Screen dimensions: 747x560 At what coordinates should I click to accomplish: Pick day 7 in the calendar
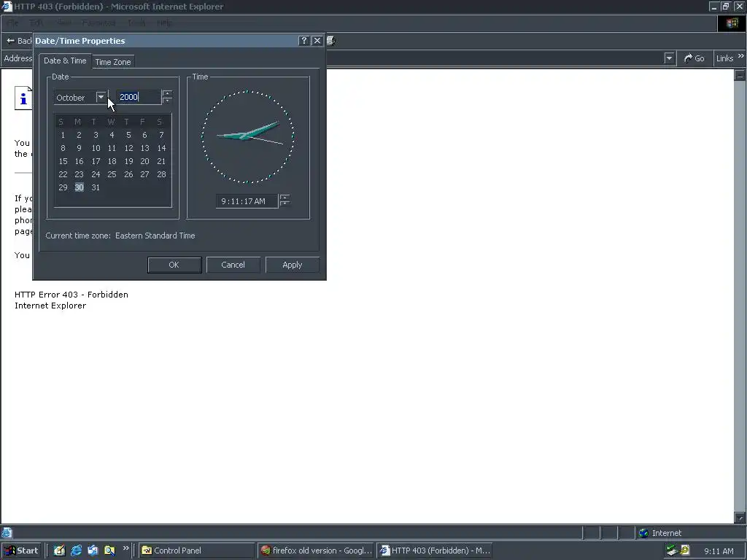point(161,135)
